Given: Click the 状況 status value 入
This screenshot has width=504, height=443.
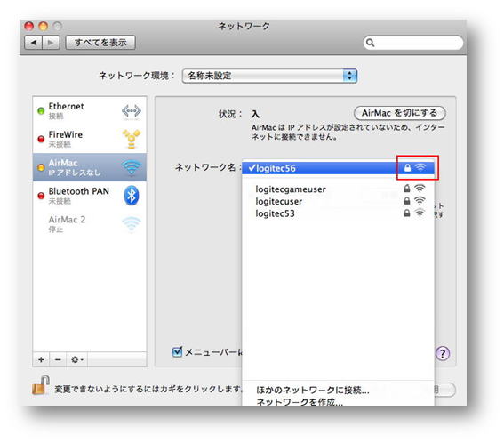Looking at the screenshot, I should (255, 114).
